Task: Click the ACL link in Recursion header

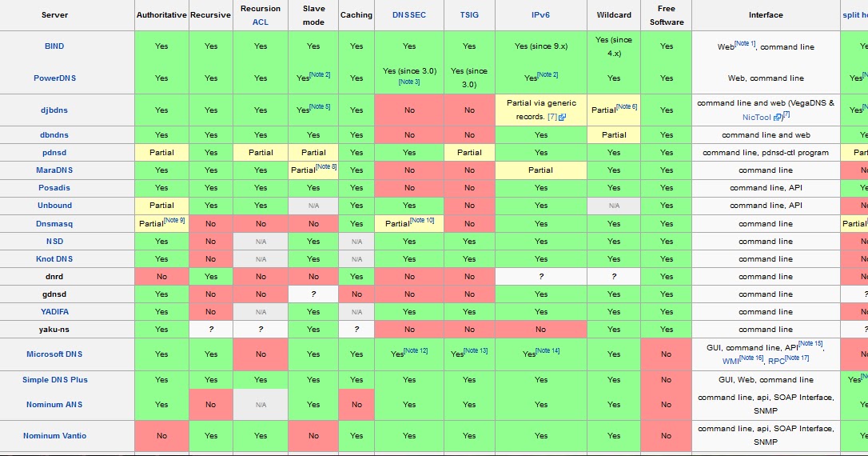Action: [261, 22]
